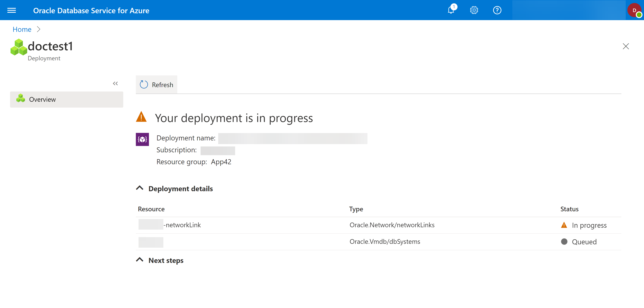Click the Your deployment is in progress heading

(x=234, y=118)
